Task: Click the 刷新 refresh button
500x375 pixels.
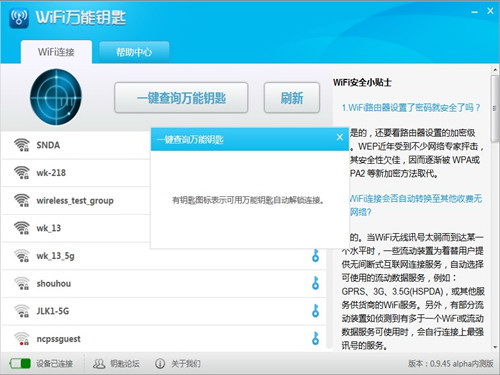Action: tap(292, 98)
